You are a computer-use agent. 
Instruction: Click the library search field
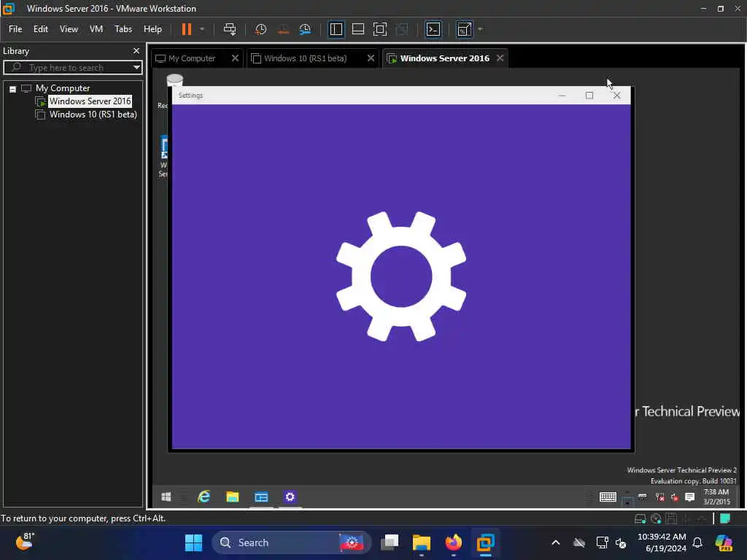71,68
